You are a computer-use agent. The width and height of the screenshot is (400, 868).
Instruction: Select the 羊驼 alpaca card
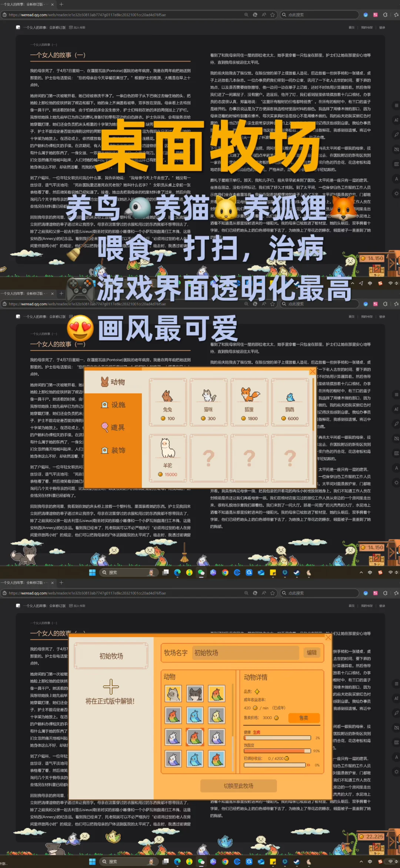pyautogui.click(x=168, y=458)
